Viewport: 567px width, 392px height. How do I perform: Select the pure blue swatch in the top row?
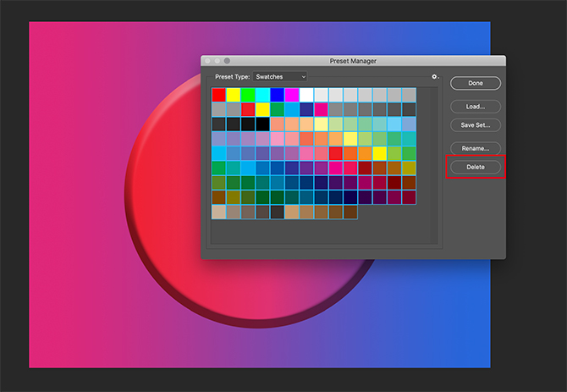pos(278,95)
